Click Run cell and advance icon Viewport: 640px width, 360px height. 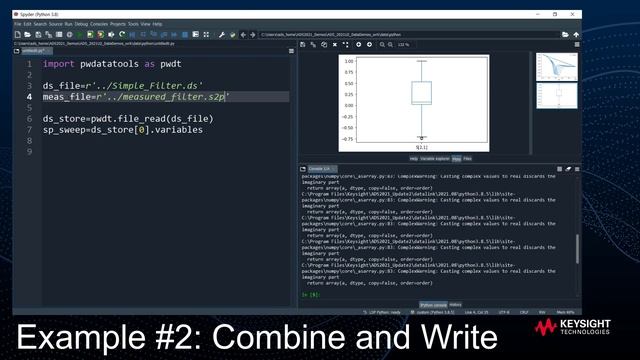click(100, 35)
